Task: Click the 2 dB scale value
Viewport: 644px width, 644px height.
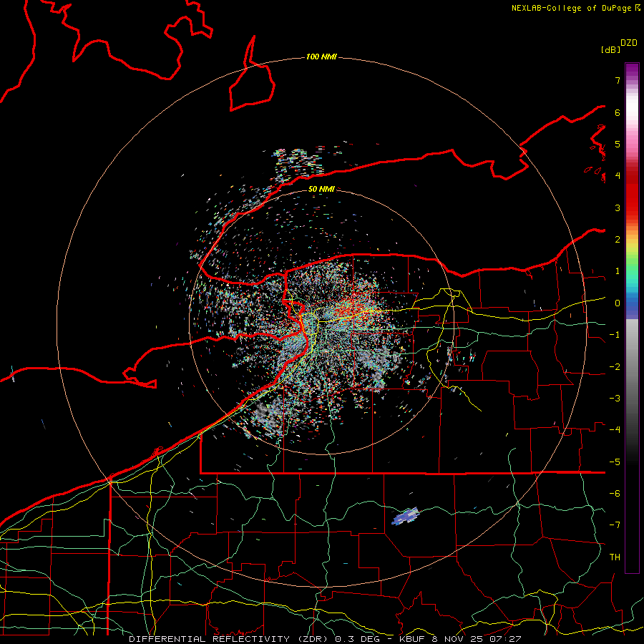Action: [x=618, y=240]
